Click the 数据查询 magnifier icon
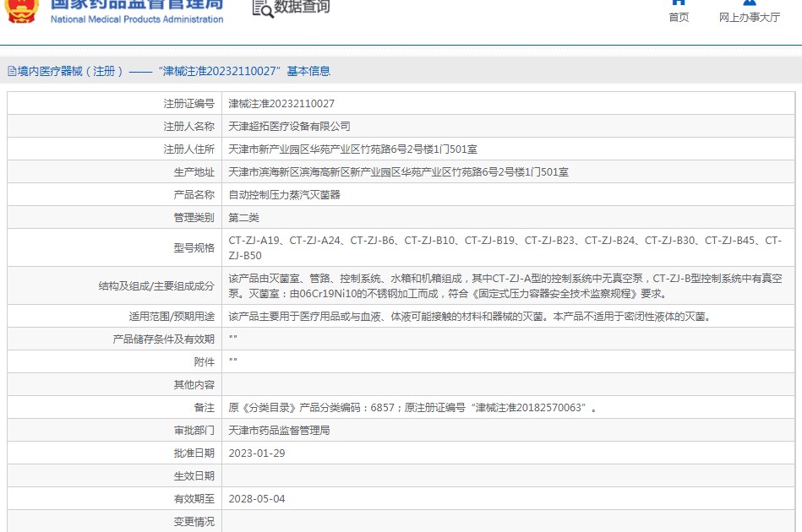Image resolution: width=802 pixels, height=532 pixels. [x=263, y=8]
